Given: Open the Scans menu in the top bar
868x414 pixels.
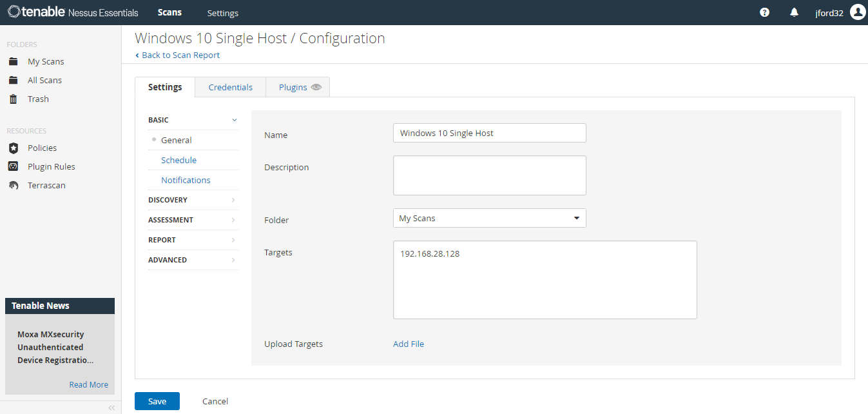Looking at the screenshot, I should pos(169,12).
